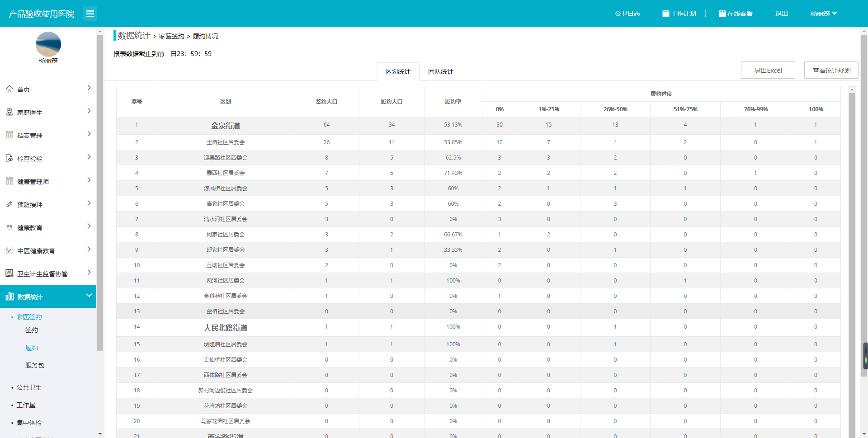This screenshot has width=868, height=438.
Task: Click the 档案管理 archive icon
Action: [9, 135]
